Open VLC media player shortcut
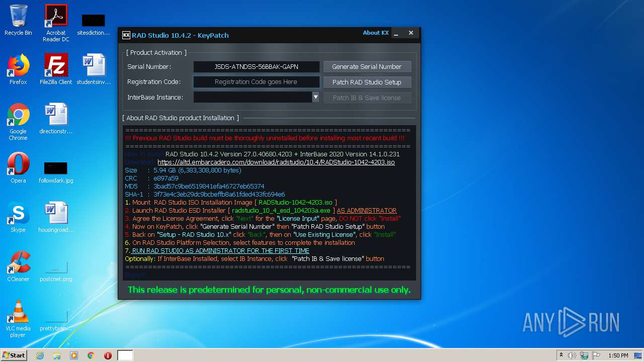The height and width of the screenshot is (362, 644). click(x=18, y=319)
